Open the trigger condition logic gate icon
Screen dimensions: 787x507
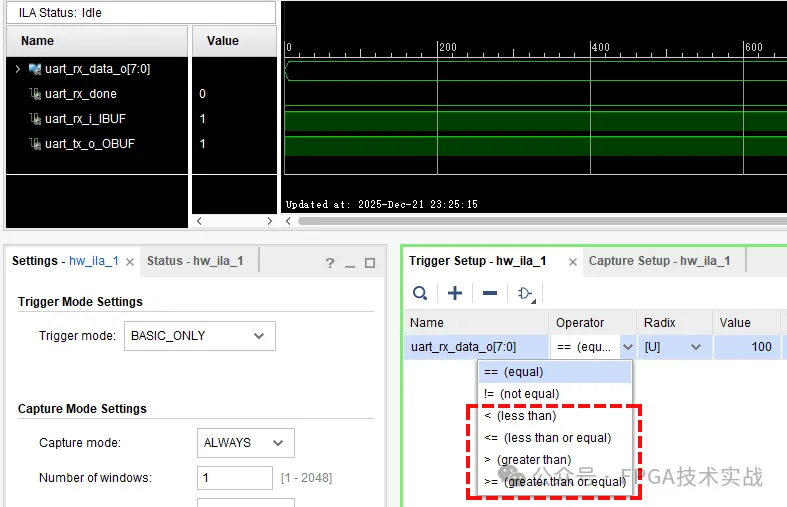point(525,293)
